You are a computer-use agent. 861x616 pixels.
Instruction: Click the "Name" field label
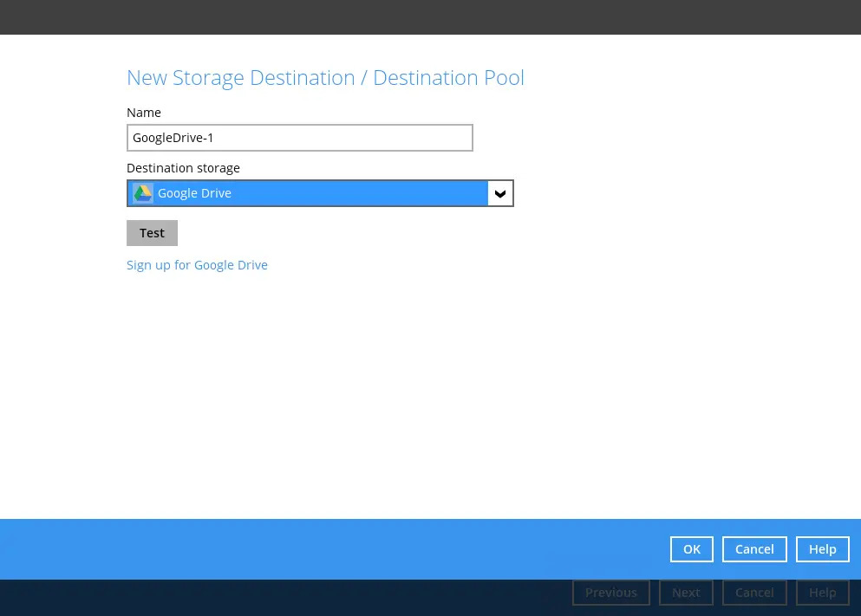coord(144,113)
